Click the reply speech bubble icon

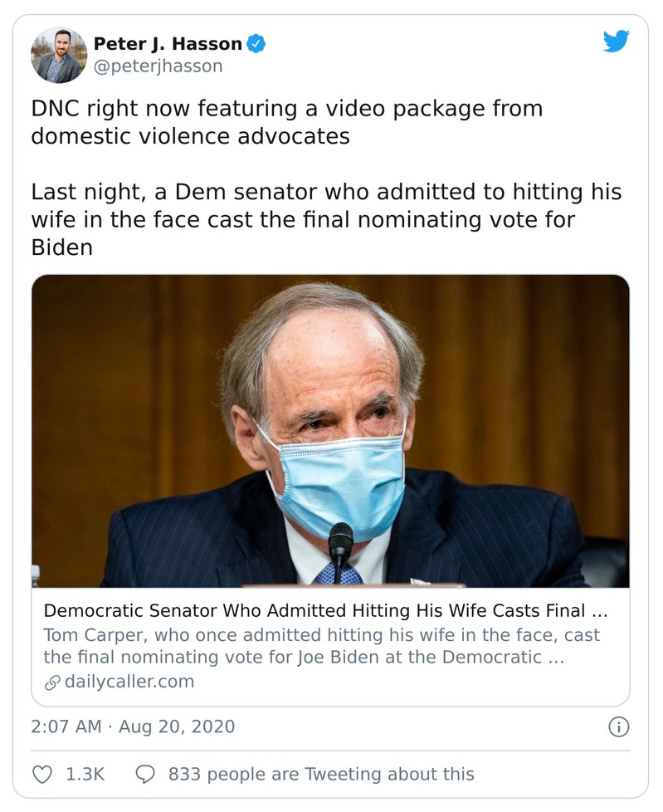click(x=144, y=774)
